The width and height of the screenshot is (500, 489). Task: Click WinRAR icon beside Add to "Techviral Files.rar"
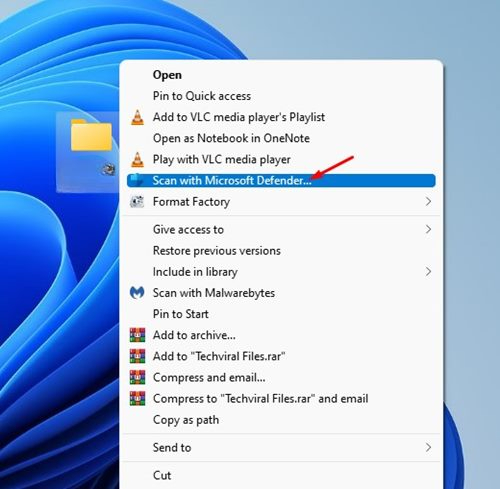pos(137,356)
